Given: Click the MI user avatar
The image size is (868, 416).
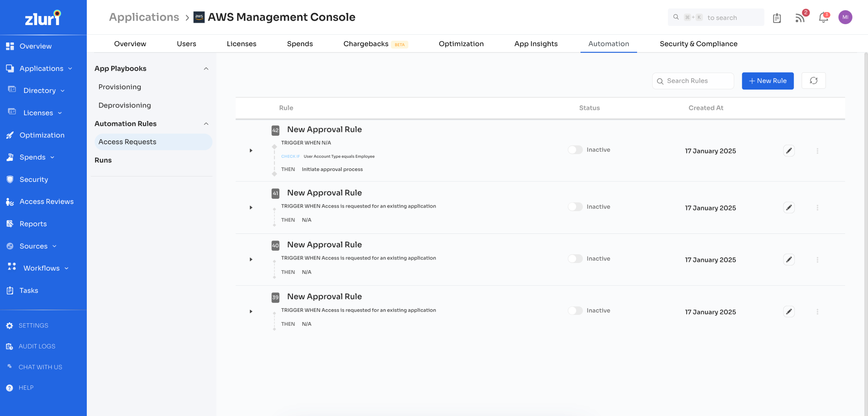Looking at the screenshot, I should 845,17.
